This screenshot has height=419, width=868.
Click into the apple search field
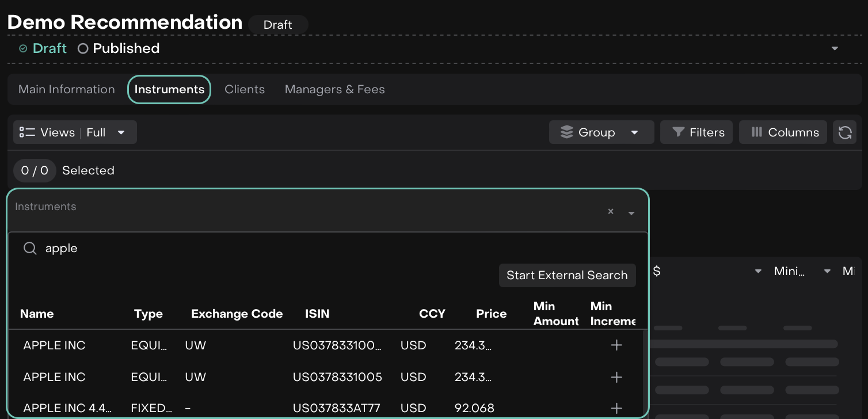point(230,248)
